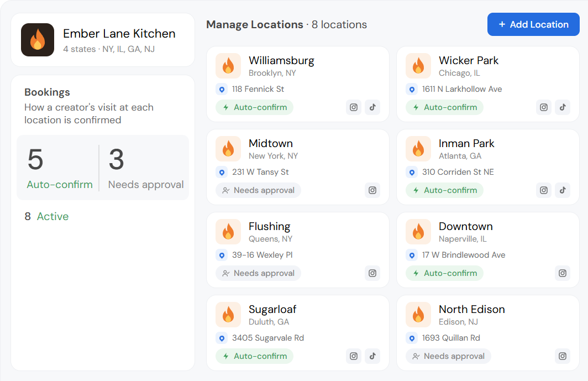
Task: Open TikTok for Wicker Park location
Action: pyautogui.click(x=563, y=107)
